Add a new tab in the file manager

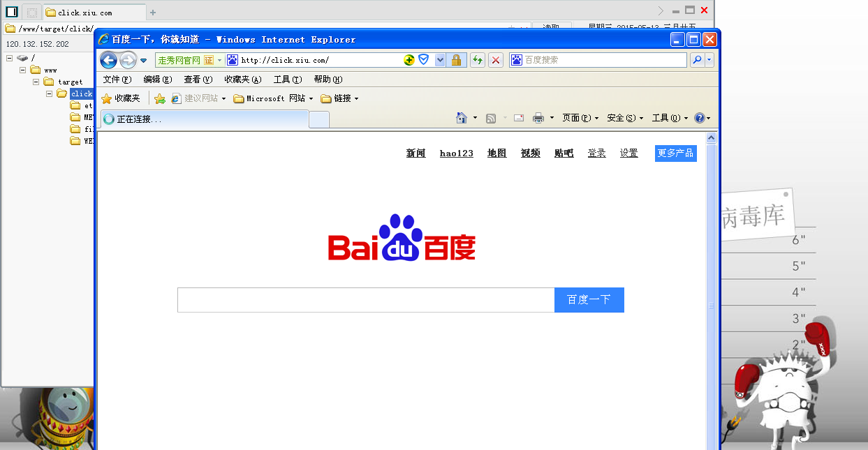click(x=153, y=13)
